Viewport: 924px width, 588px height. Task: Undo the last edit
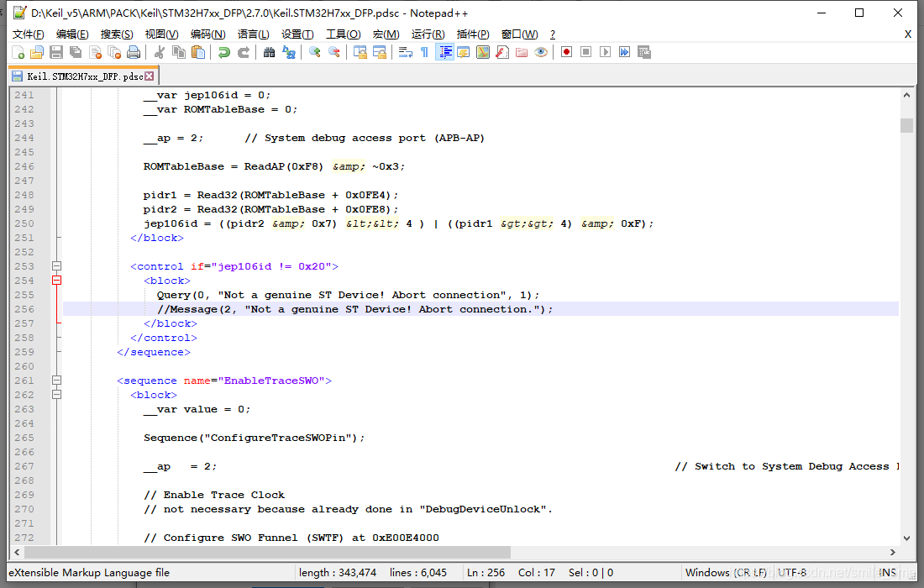point(224,52)
